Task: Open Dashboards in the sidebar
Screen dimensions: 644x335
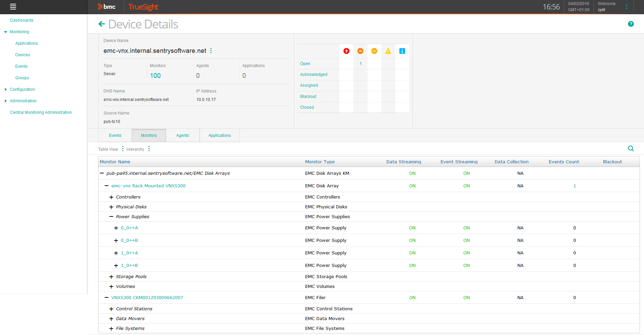Action: pyautogui.click(x=22, y=20)
